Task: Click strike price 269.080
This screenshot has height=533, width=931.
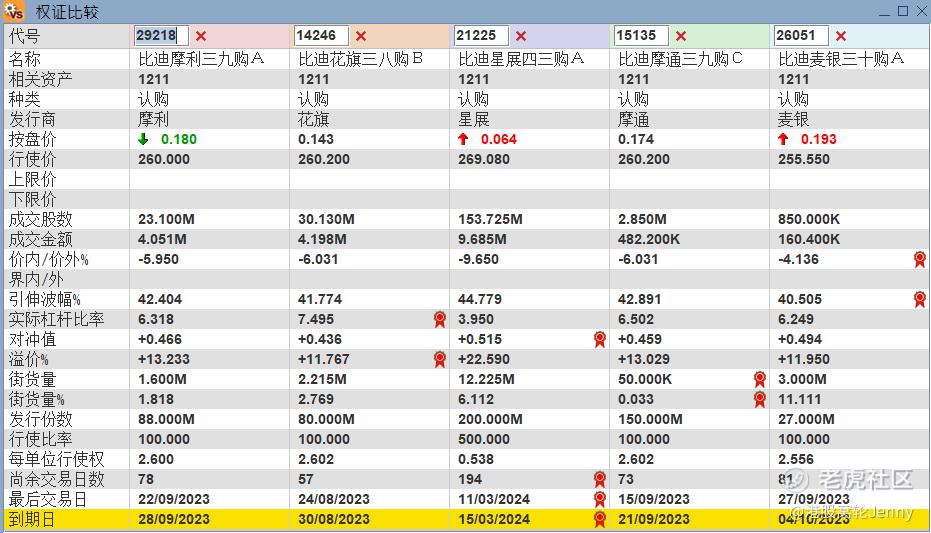Action: pos(484,160)
